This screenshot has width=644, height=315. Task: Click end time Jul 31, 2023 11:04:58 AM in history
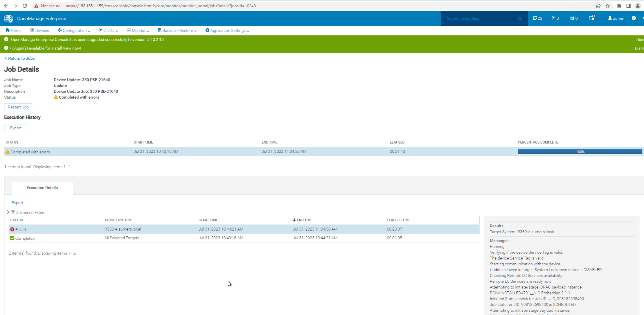pyautogui.click(x=284, y=151)
